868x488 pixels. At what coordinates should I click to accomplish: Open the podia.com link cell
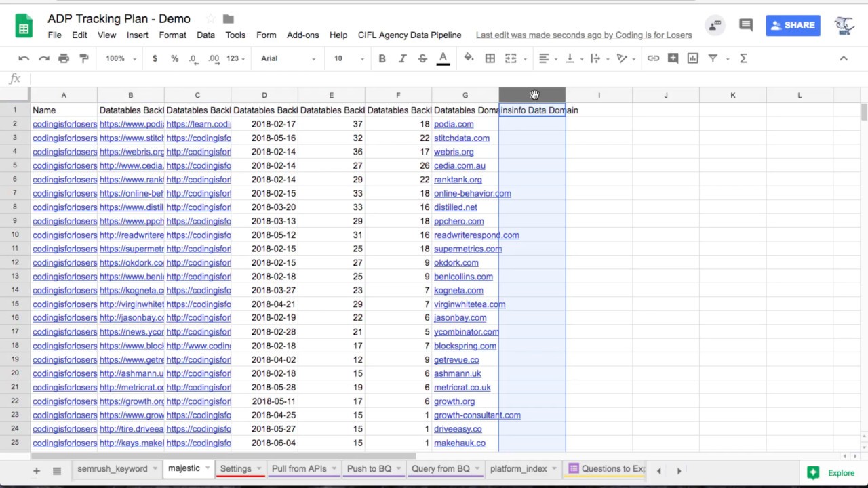click(454, 124)
